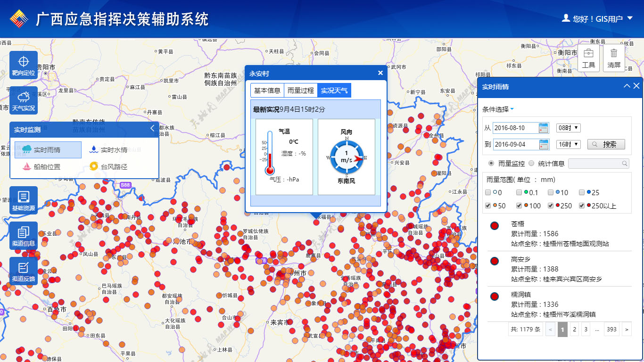Select the 雨量监控 radio button
This screenshot has width=644, height=362.
click(x=491, y=163)
